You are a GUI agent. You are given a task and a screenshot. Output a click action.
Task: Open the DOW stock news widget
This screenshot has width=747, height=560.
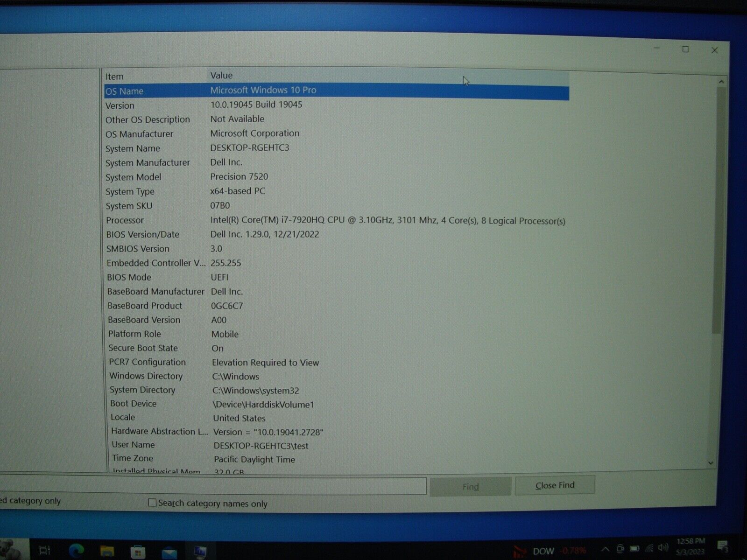coord(550,551)
